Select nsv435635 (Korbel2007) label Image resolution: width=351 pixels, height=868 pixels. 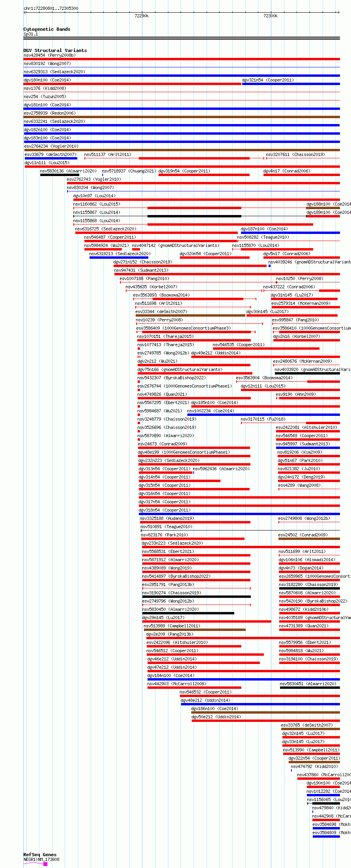click(x=151, y=287)
